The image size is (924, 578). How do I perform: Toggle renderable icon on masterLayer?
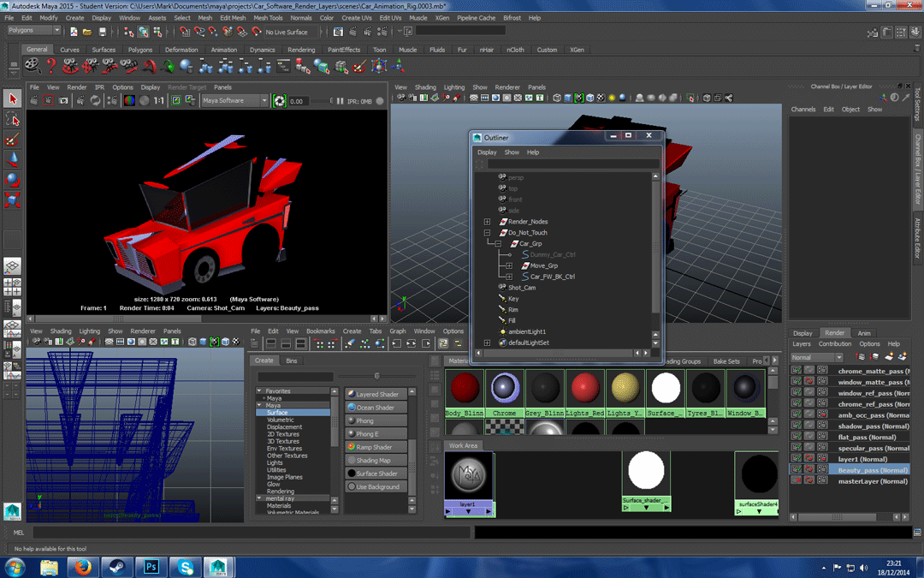(x=797, y=480)
